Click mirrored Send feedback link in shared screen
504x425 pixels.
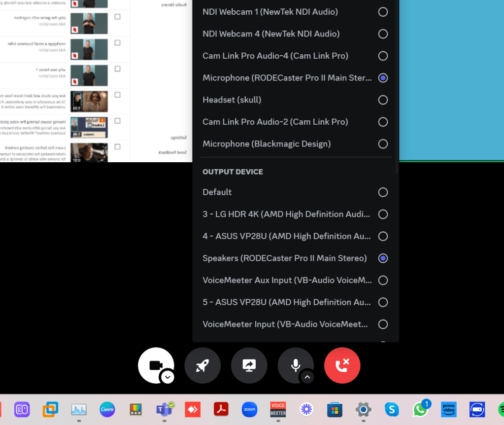[x=172, y=152]
